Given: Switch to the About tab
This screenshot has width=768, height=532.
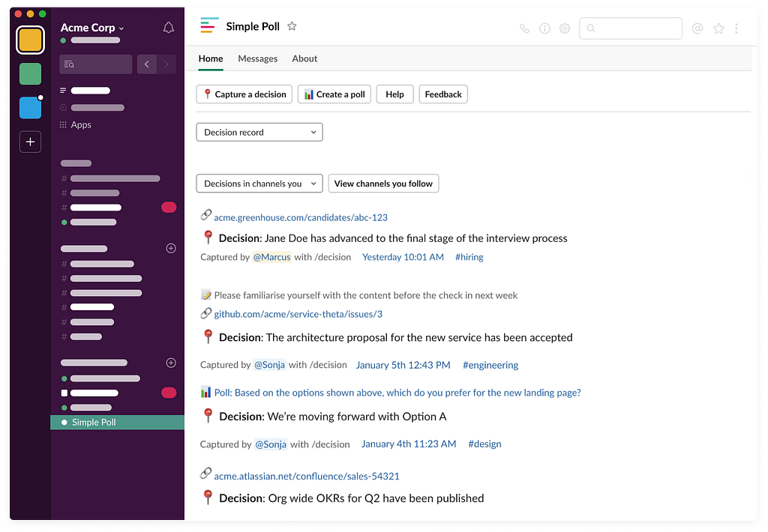Looking at the screenshot, I should [x=304, y=58].
